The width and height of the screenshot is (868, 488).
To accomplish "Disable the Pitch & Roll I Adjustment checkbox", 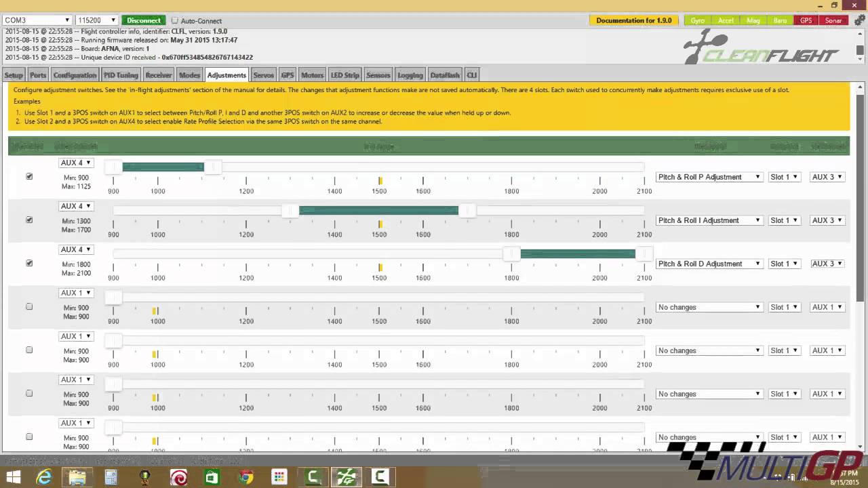I will 29,220.
